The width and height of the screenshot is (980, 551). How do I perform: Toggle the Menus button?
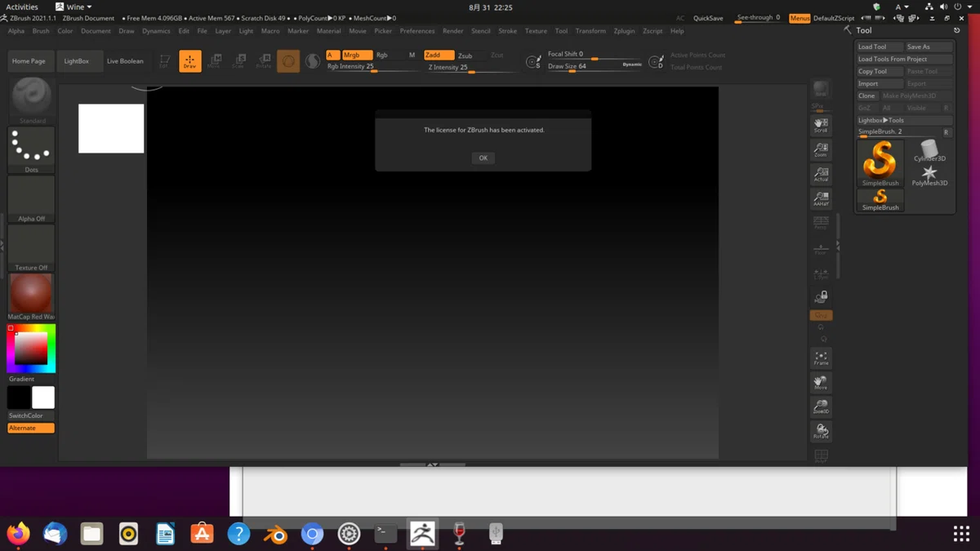click(800, 18)
